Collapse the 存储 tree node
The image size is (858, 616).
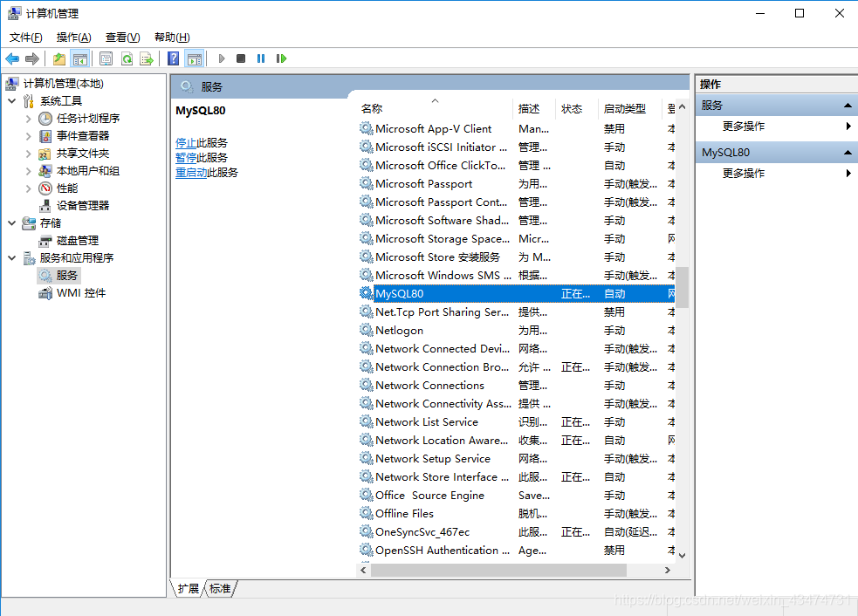tap(12, 223)
